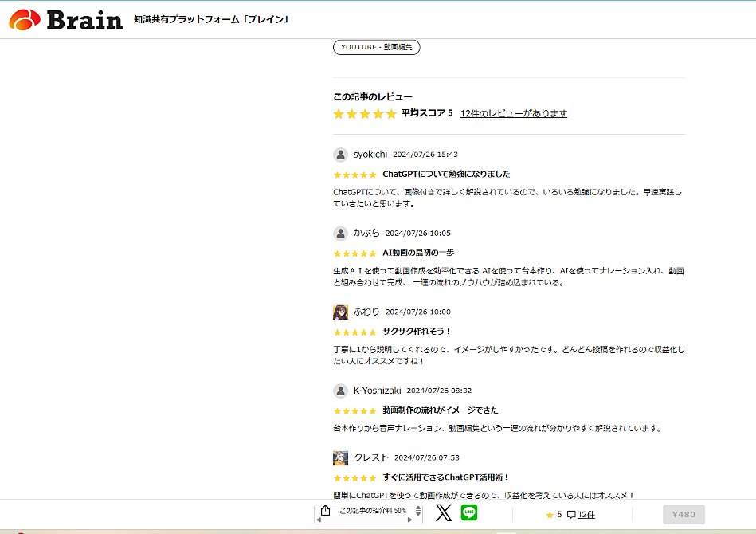Viewport: 756px width, 534px height.
Task: Click the timestamp 2024/07/26 07:53
Action: tap(427, 457)
